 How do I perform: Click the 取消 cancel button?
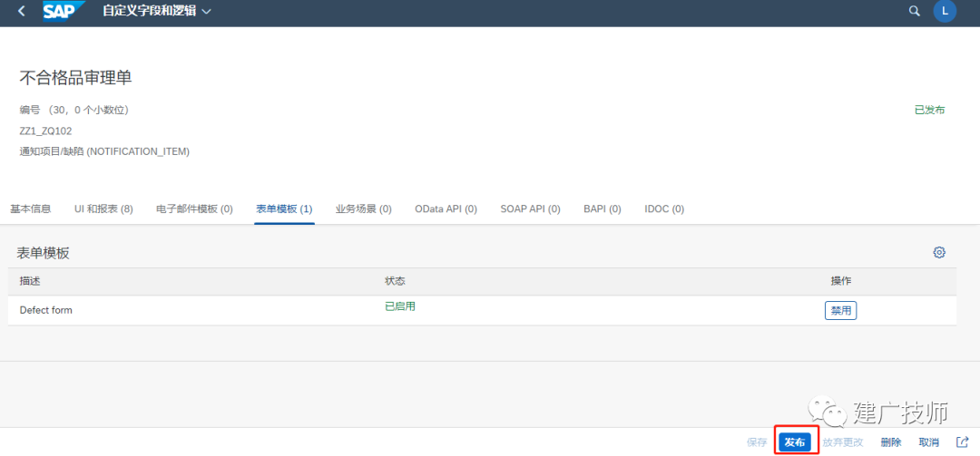[929, 442]
